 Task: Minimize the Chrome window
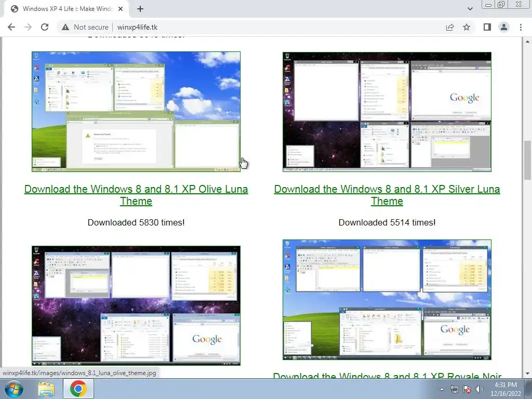point(488,4)
